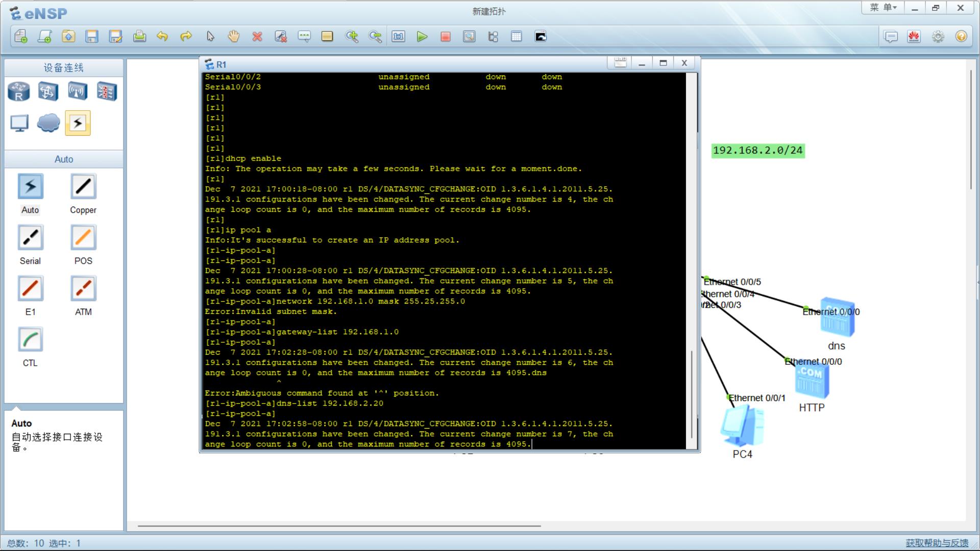This screenshot has width=980, height=551.
Task: Open the Huawei website icon
Action: click(x=914, y=37)
